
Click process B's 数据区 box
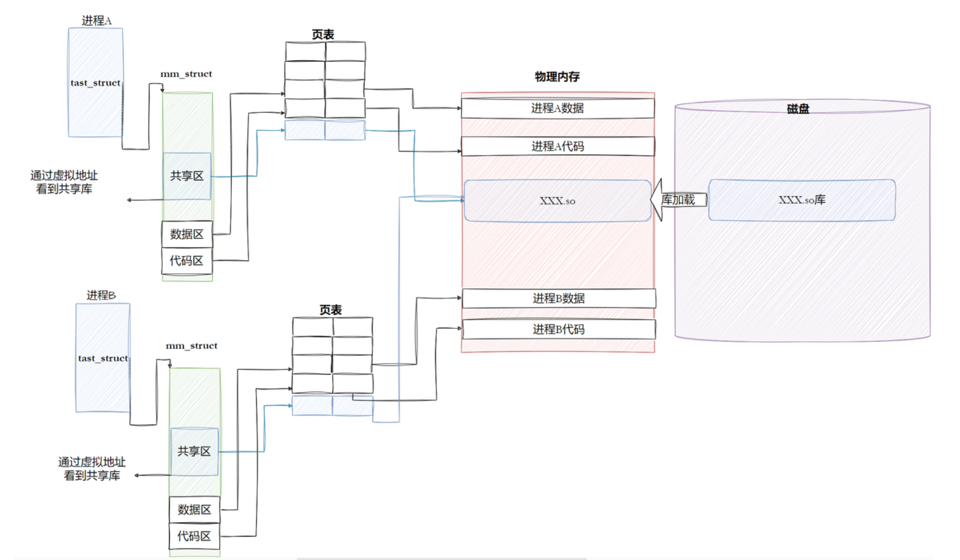click(x=194, y=510)
